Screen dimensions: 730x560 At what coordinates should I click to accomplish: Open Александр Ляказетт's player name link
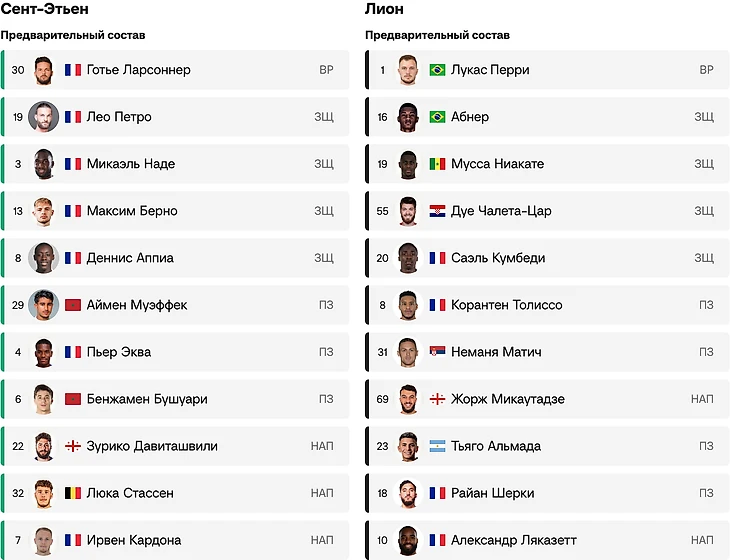click(x=513, y=540)
